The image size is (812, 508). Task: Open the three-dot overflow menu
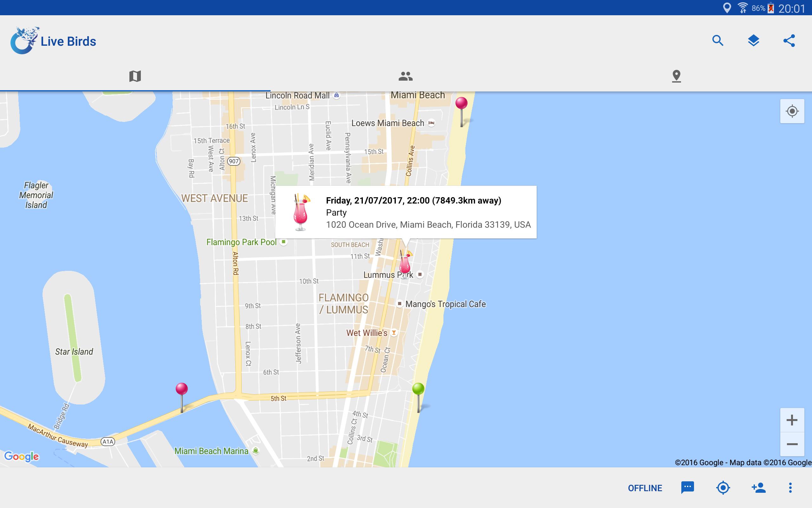coord(790,487)
